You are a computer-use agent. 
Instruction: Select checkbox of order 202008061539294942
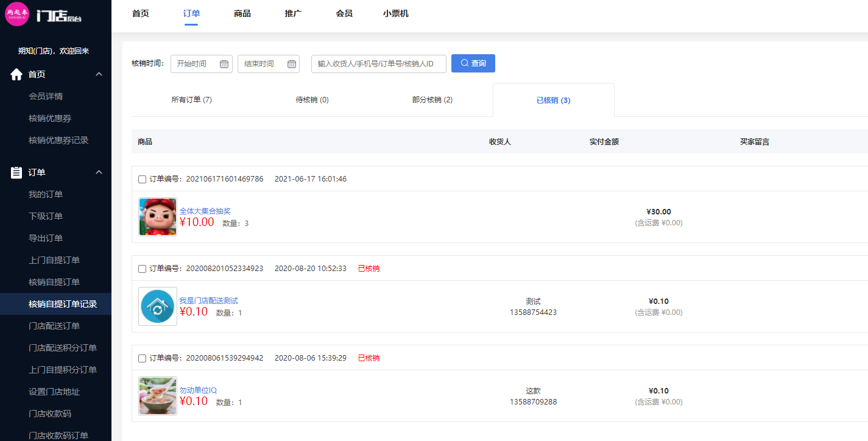pyautogui.click(x=142, y=358)
